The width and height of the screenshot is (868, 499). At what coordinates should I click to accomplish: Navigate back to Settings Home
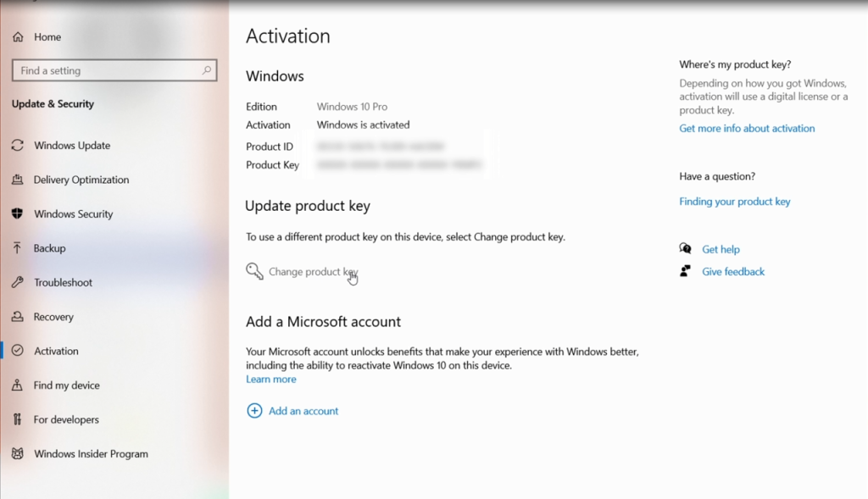coord(36,36)
